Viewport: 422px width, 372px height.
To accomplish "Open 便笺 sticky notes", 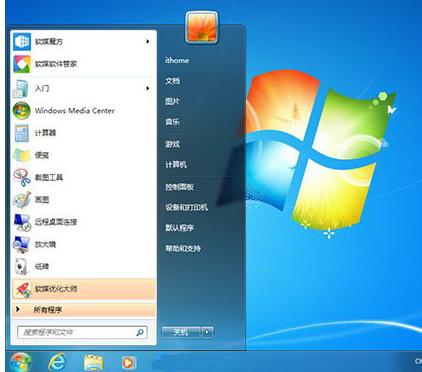I will tap(84, 155).
